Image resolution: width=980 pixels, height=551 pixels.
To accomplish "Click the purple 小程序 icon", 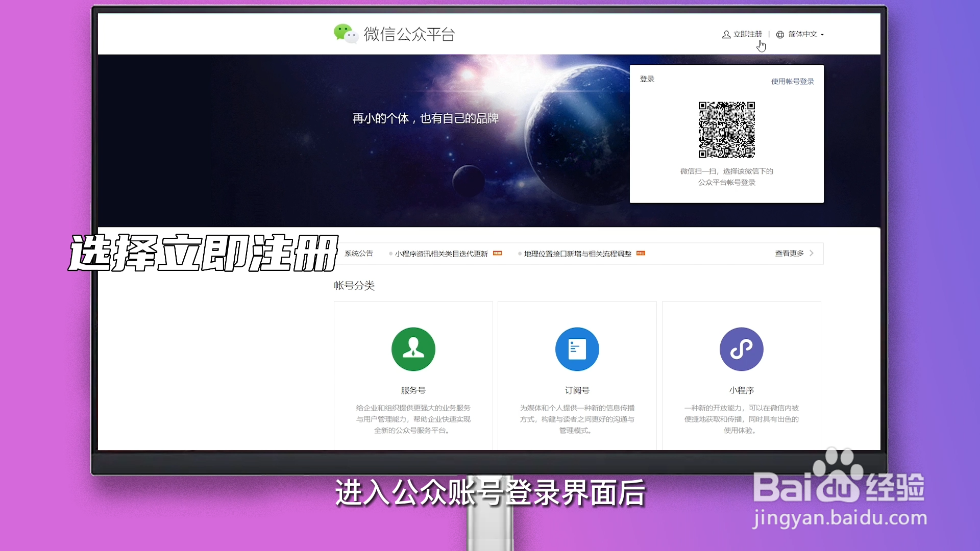I will (x=741, y=349).
